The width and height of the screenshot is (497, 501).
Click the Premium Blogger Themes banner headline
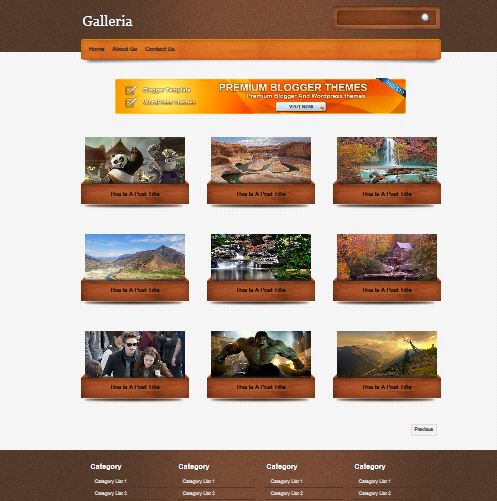(x=293, y=87)
